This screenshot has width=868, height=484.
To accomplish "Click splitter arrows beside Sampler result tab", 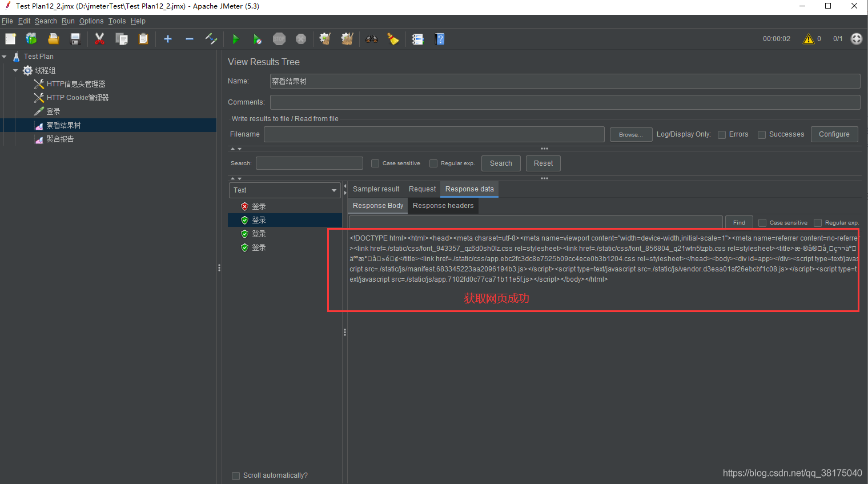I will 345,189.
